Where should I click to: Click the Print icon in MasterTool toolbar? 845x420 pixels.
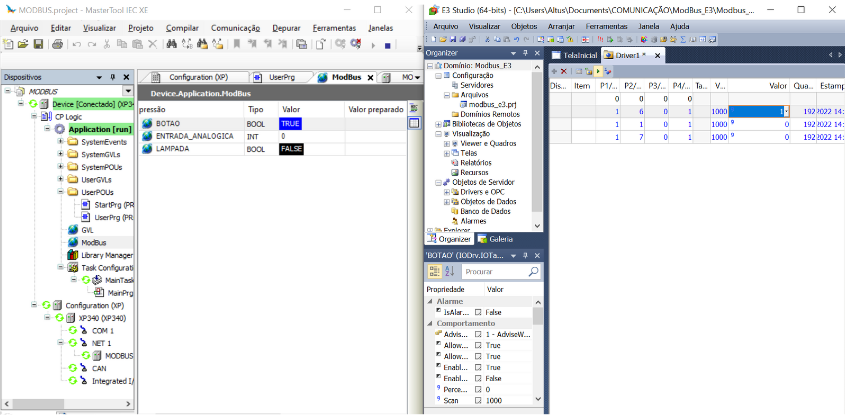(57, 44)
